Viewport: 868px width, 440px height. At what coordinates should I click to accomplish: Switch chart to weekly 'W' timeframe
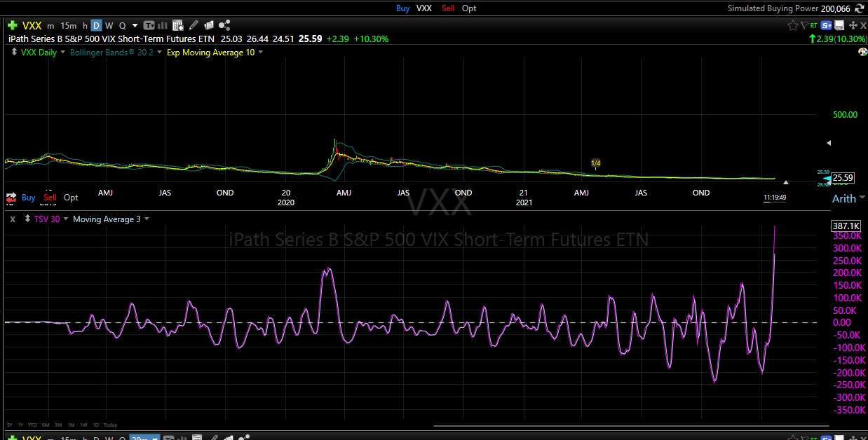pyautogui.click(x=109, y=26)
